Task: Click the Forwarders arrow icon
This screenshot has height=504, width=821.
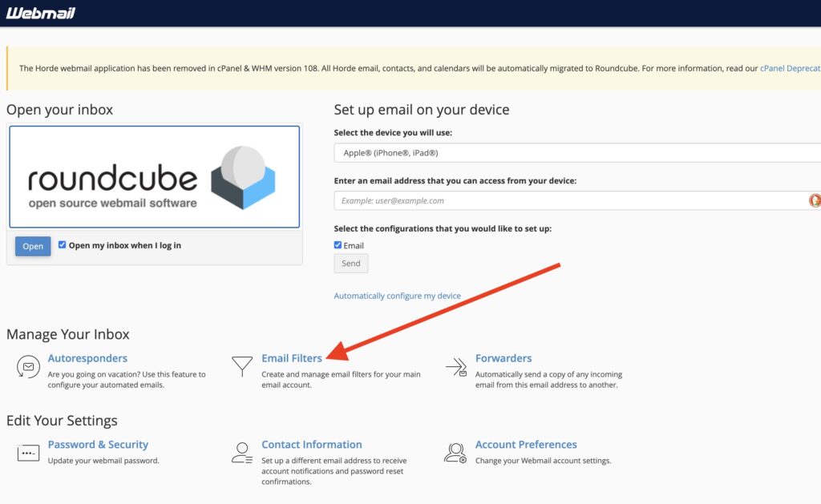Action: click(x=456, y=367)
